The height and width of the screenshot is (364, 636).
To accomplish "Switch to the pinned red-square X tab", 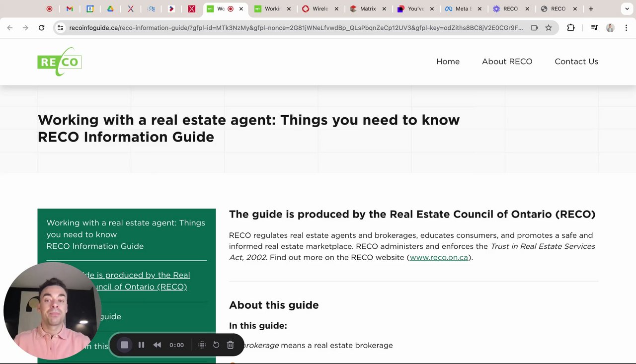I will pos(191,8).
